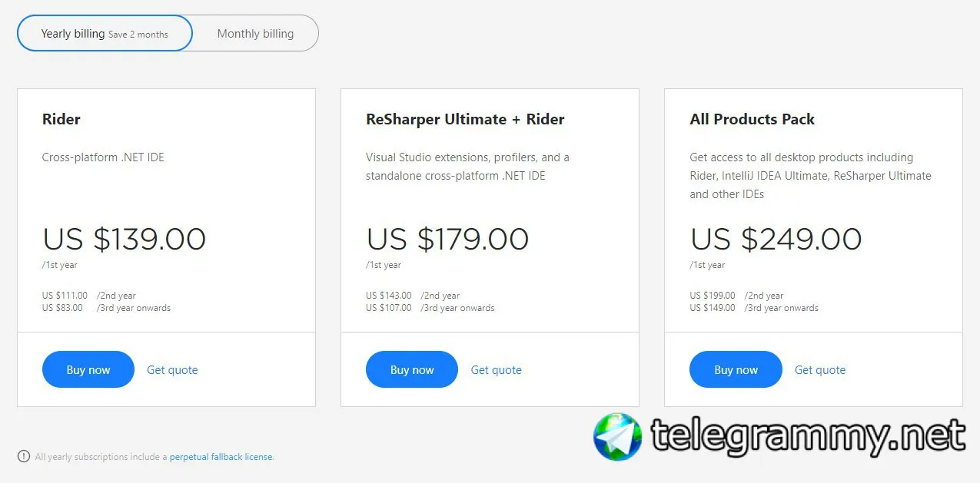Image resolution: width=980 pixels, height=483 pixels.
Task: Hit Buy now on All Products Pack
Action: pyautogui.click(x=735, y=369)
